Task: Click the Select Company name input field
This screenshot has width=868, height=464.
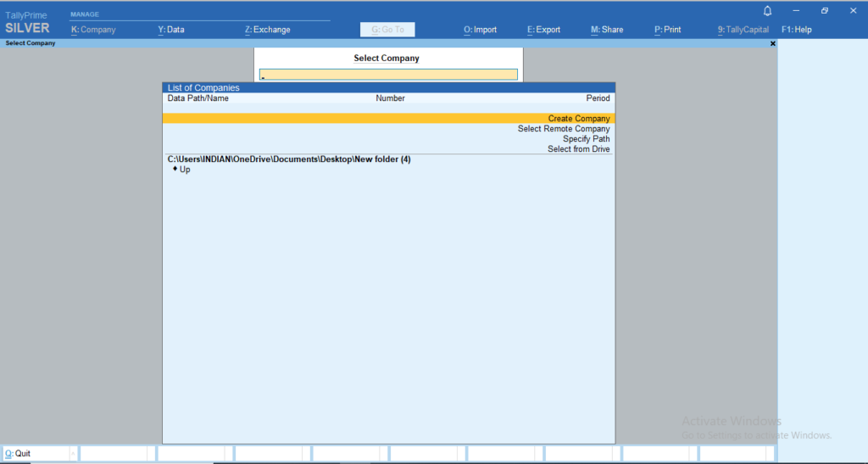Action: tap(388, 75)
